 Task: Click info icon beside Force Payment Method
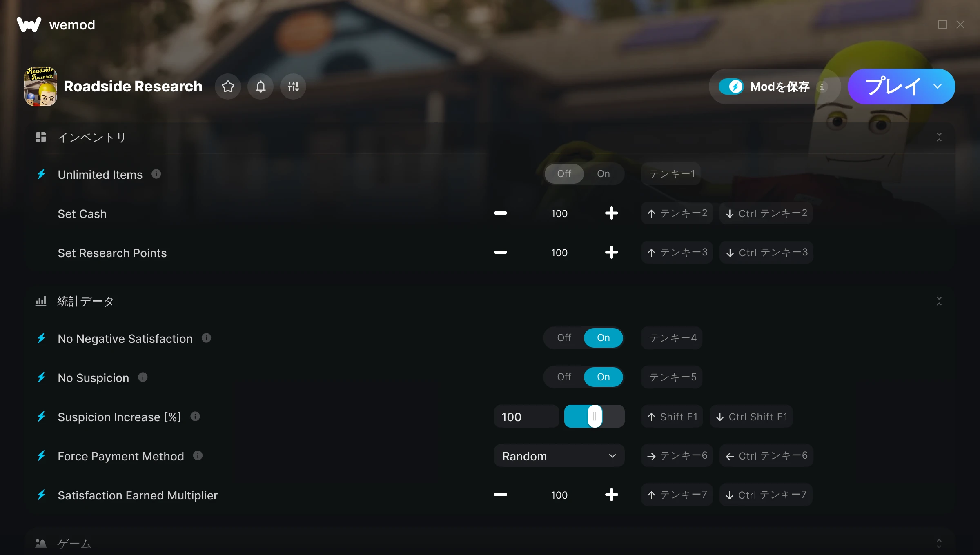[198, 455]
